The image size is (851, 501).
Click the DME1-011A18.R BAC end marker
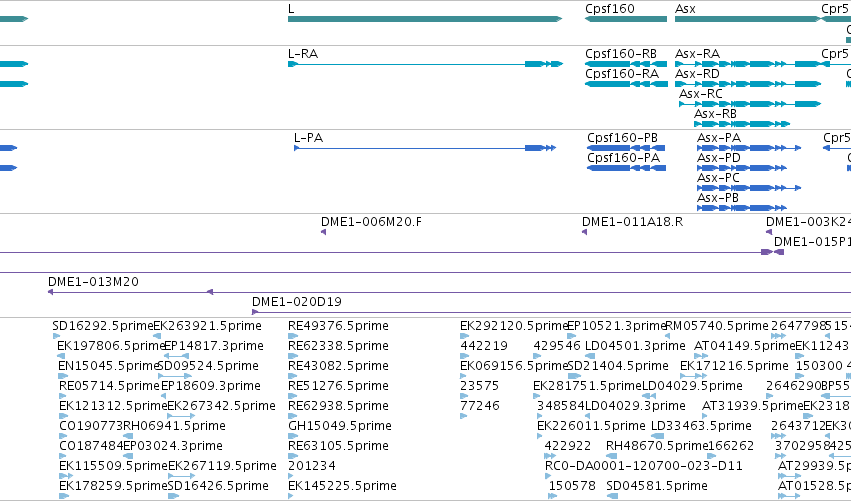[x=585, y=232]
